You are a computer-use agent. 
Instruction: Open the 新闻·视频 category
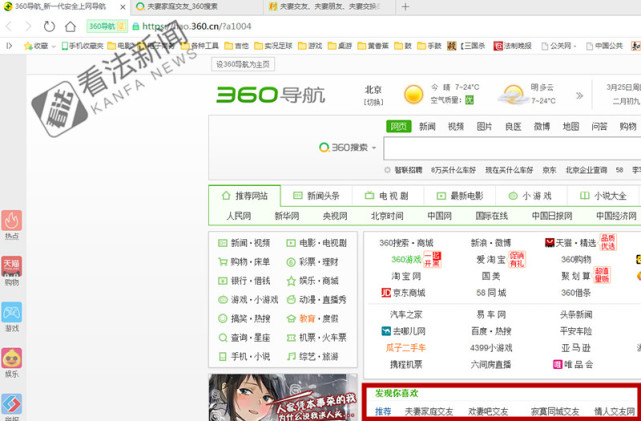click(x=244, y=243)
